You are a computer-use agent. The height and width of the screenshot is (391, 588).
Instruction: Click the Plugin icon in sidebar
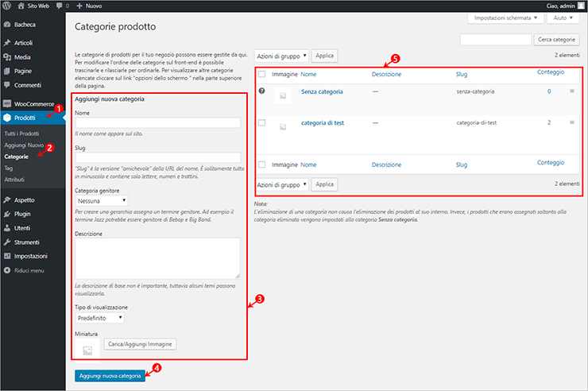pos(6,214)
